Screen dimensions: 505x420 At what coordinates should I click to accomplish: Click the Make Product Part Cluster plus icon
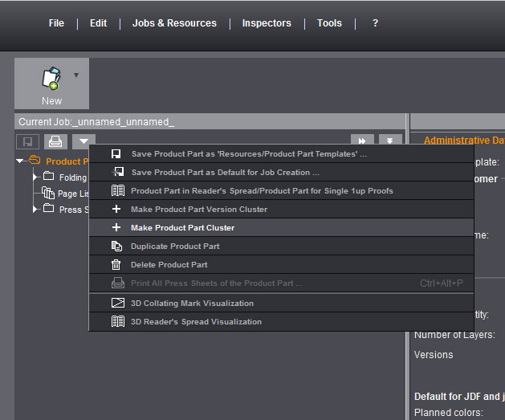116,228
